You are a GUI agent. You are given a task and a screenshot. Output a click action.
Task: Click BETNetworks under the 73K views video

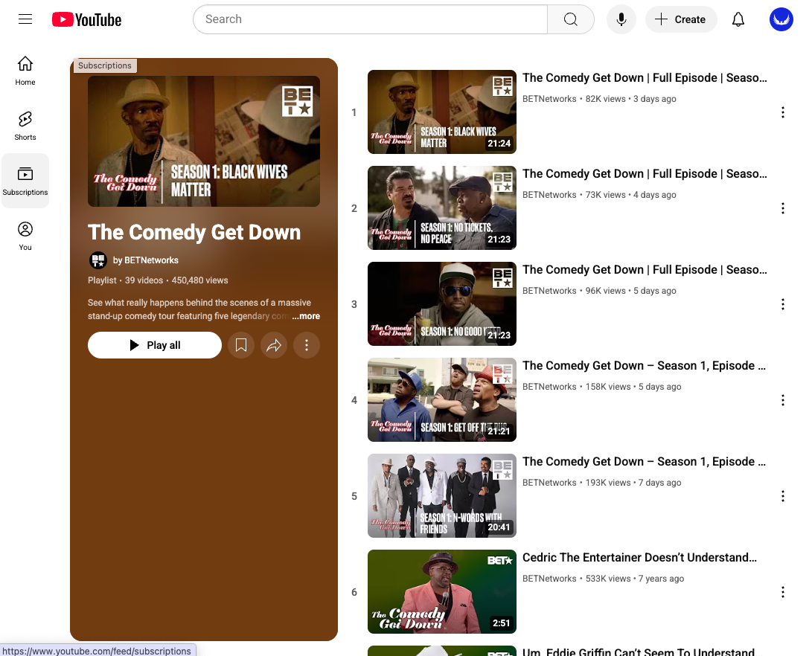[549, 195]
